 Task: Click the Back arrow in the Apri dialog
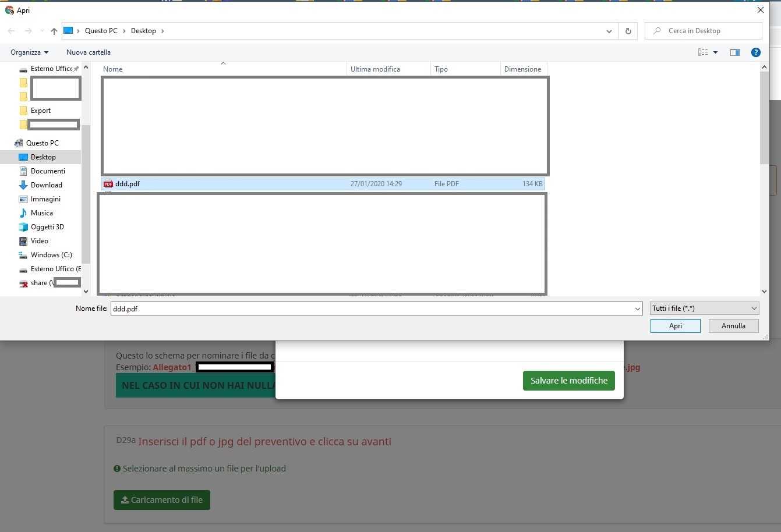coord(11,31)
